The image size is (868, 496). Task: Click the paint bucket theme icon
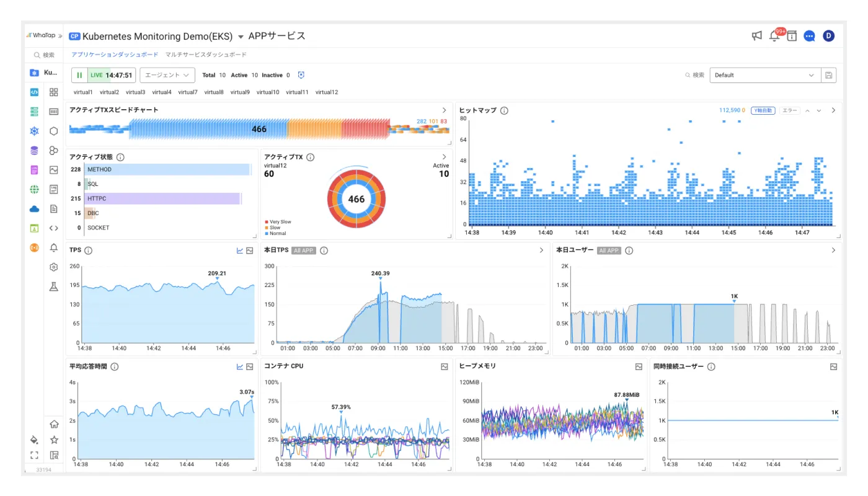pos(34,440)
